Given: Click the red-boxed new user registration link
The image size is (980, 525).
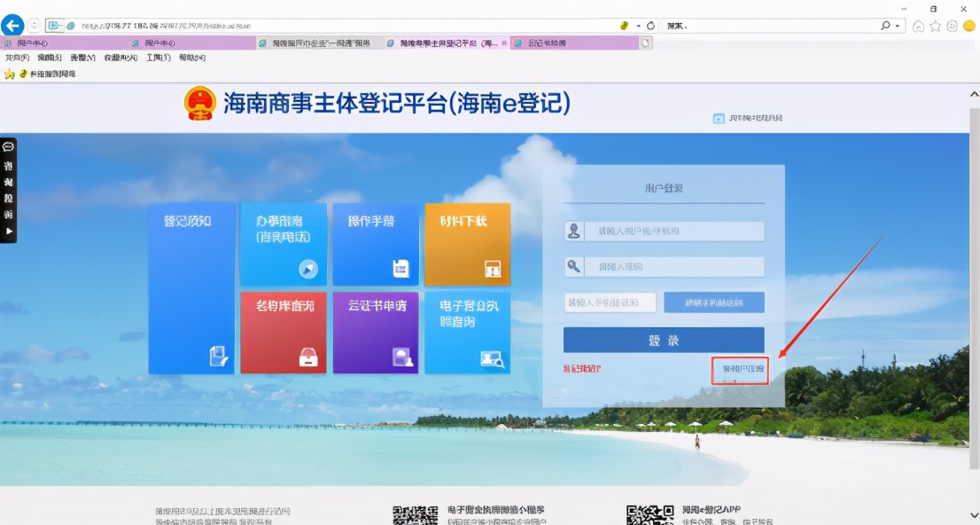Looking at the screenshot, I should click(742, 370).
